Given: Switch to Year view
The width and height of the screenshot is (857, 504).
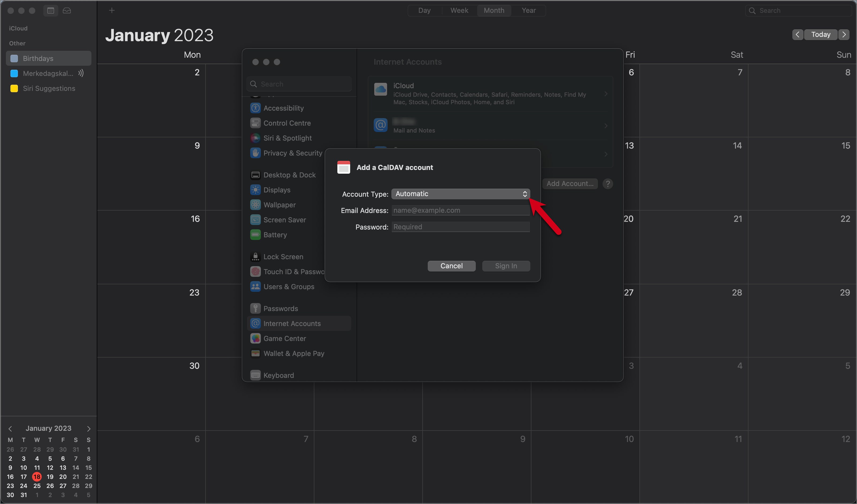Looking at the screenshot, I should [x=529, y=10].
